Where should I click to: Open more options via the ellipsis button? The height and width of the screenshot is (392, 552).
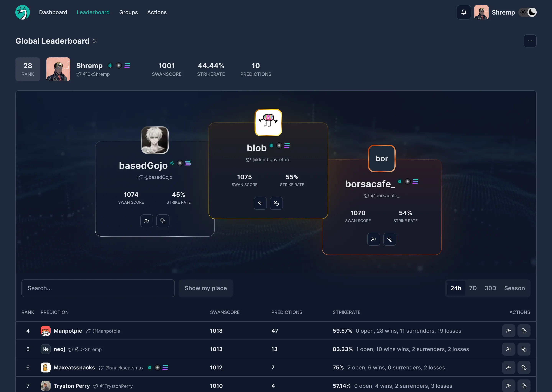pos(530,41)
